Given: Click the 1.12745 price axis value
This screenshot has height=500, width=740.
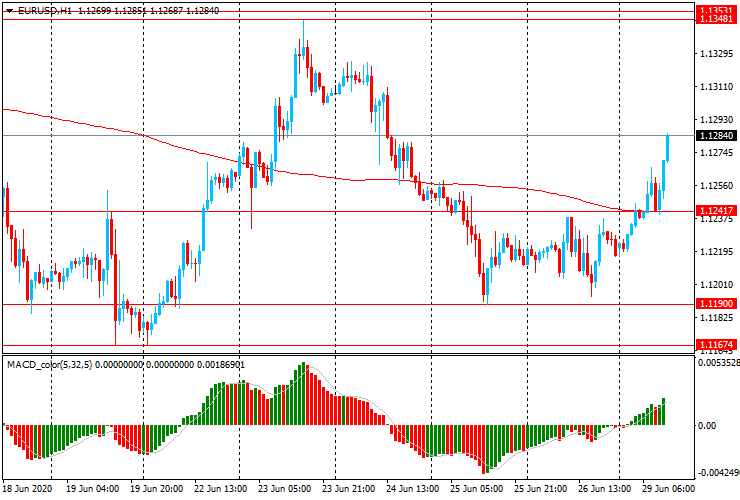Looking at the screenshot, I should tap(716, 153).
